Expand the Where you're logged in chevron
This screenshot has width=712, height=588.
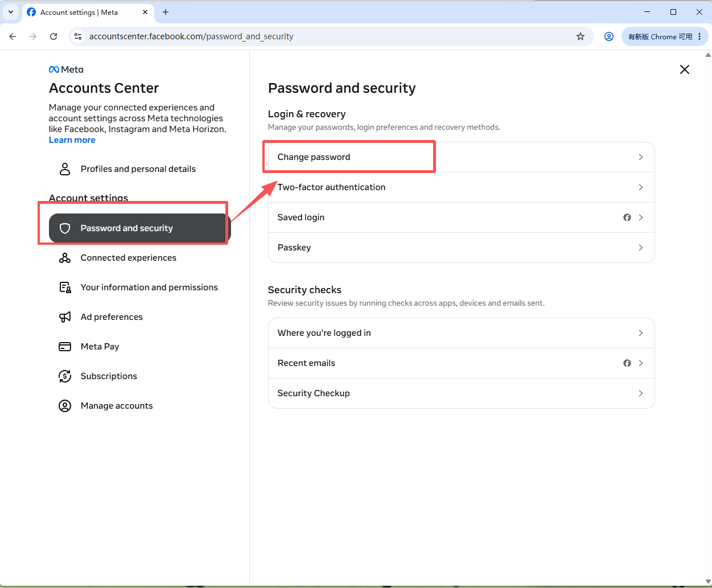(641, 333)
